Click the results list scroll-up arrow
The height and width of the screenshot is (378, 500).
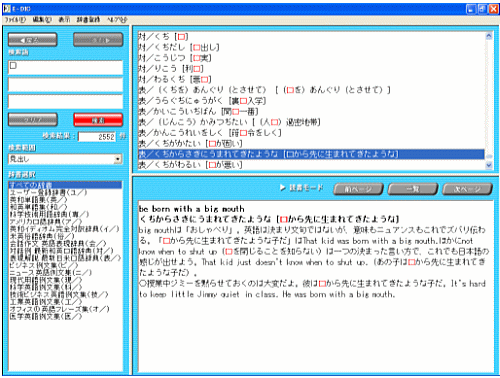tap(489, 36)
